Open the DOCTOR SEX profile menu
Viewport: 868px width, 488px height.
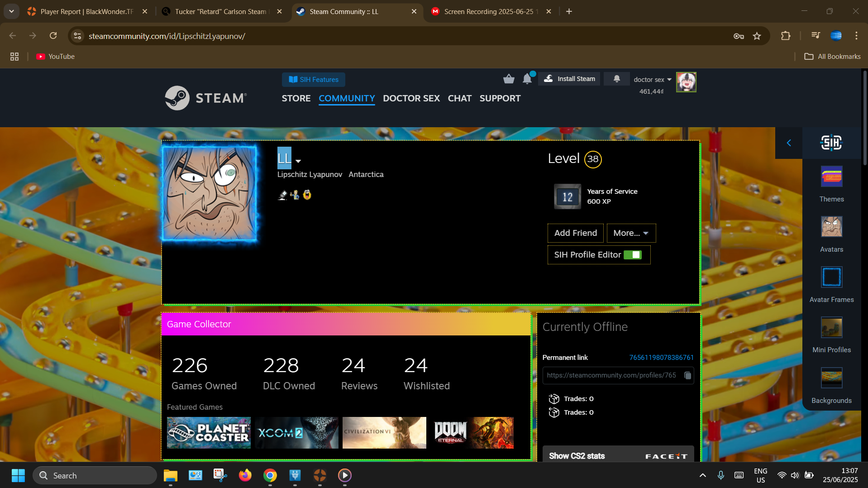(411, 98)
